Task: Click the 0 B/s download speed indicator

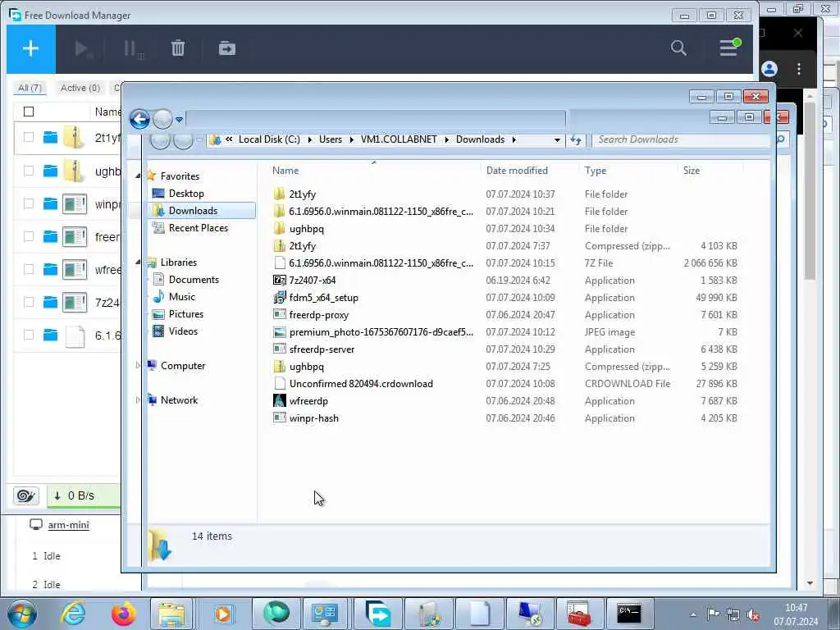Action: click(83, 495)
